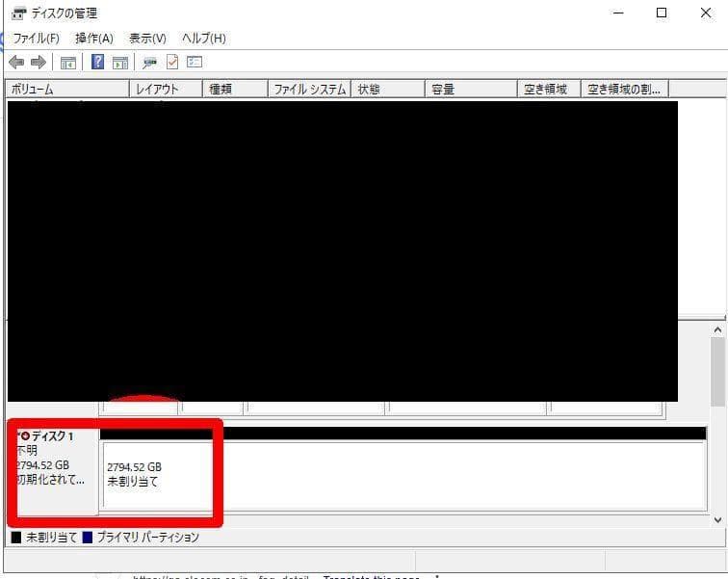Image resolution: width=728 pixels, height=579 pixels.
Task: Click the checkmark properties toolbar icon
Action: pos(172,63)
